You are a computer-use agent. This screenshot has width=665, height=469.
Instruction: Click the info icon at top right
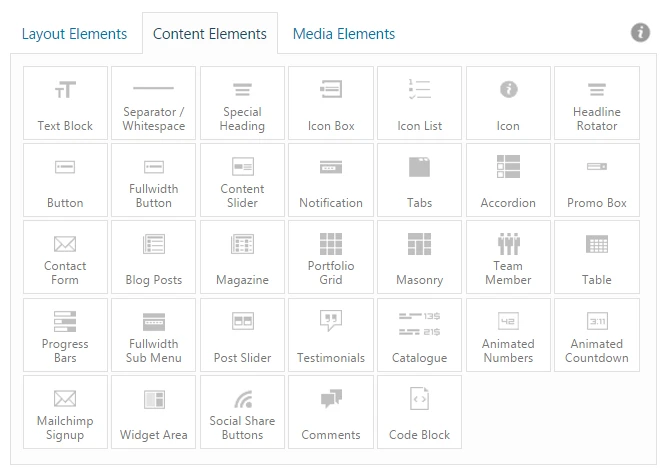click(640, 33)
